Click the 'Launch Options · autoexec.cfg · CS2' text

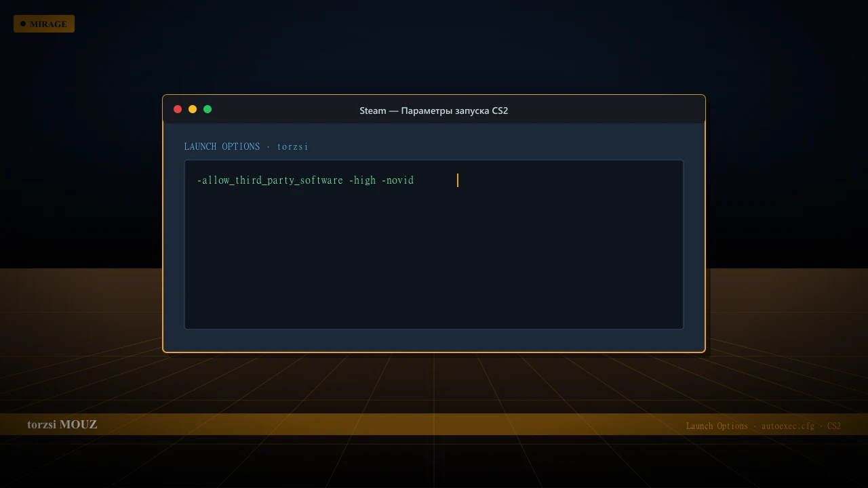click(x=764, y=426)
